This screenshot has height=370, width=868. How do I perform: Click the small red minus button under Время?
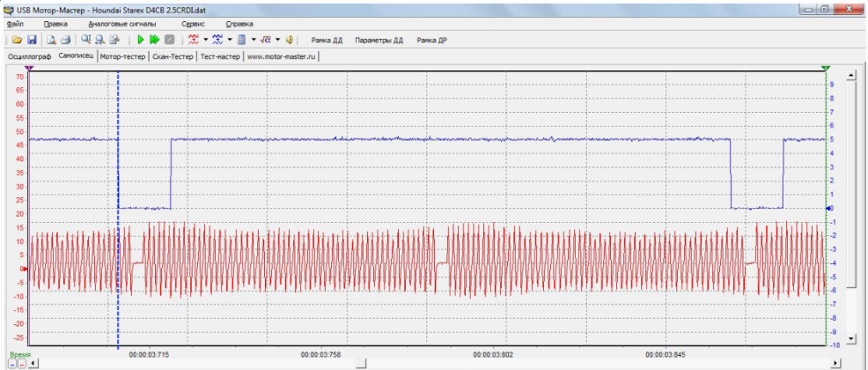22,364
